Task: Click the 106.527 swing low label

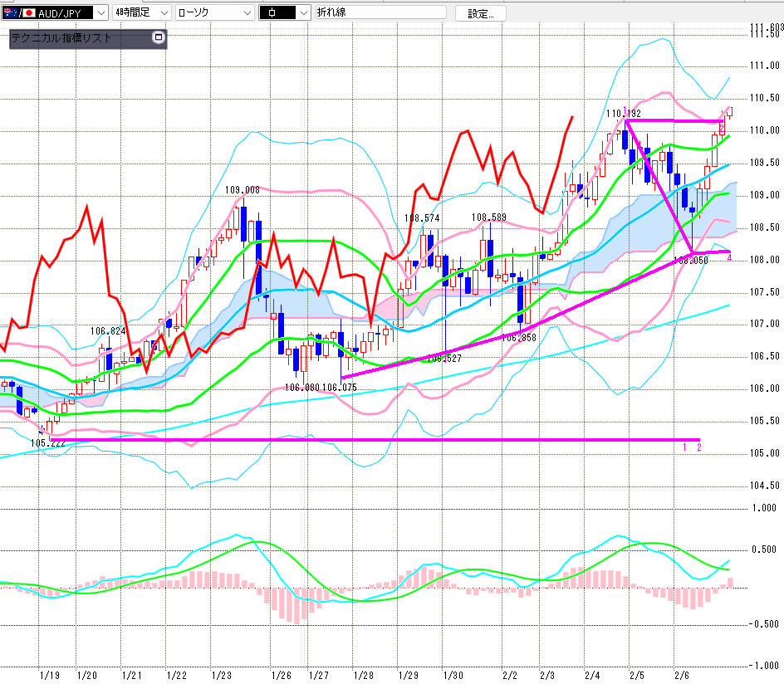Action: (443, 359)
